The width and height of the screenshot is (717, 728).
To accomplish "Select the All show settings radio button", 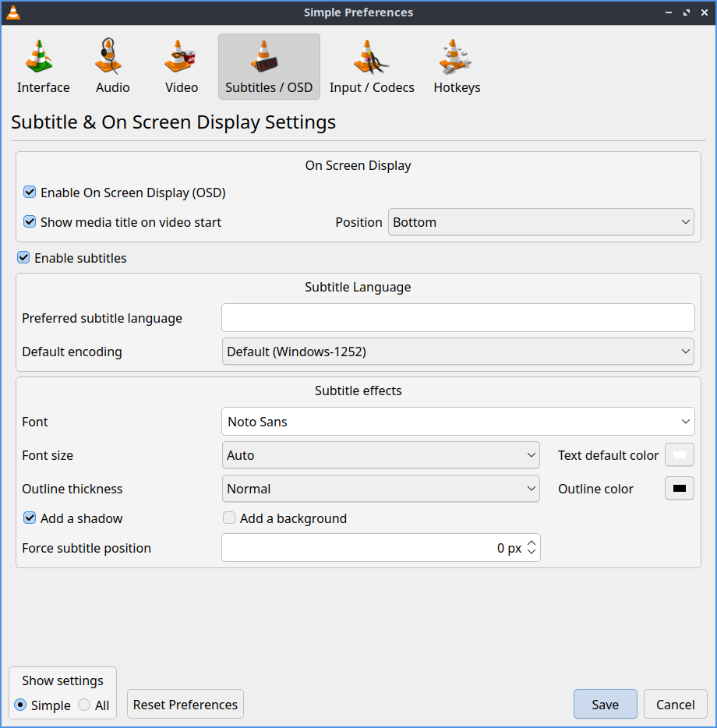I will (84, 705).
